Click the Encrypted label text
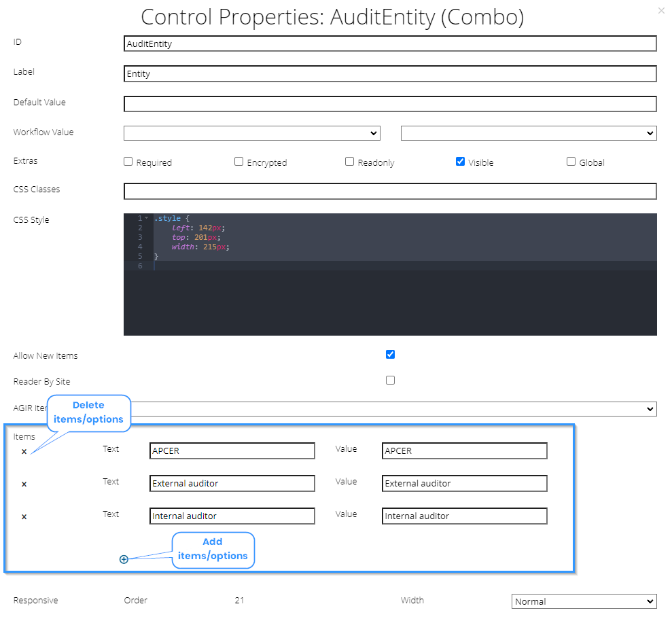 coord(267,163)
